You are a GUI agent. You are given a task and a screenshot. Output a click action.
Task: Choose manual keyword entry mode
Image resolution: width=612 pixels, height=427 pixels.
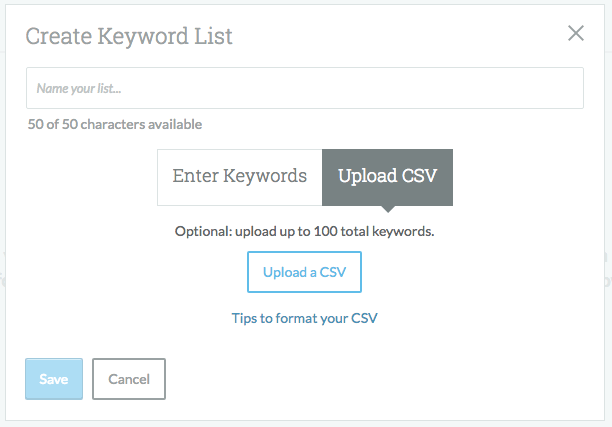click(240, 177)
